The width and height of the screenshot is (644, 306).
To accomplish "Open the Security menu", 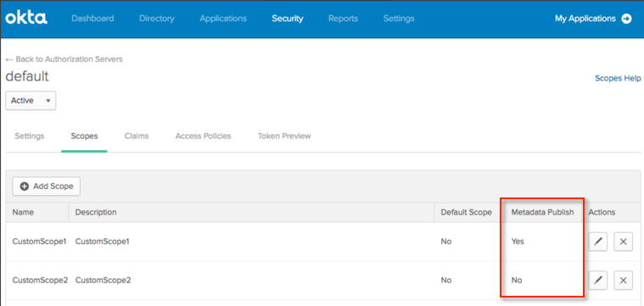I will tap(288, 19).
